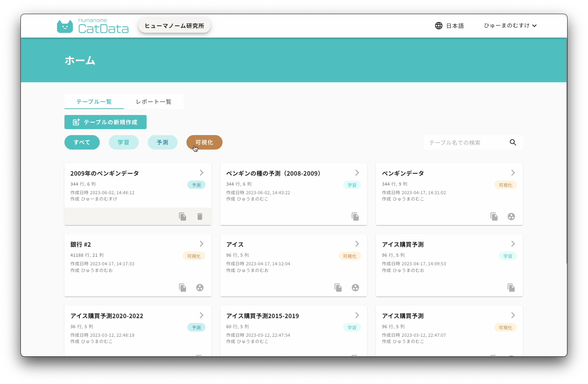Click the 予測 tag on アイス購買予測2020-2022
Screen dimensions: 588x384
pyautogui.click(x=196, y=327)
